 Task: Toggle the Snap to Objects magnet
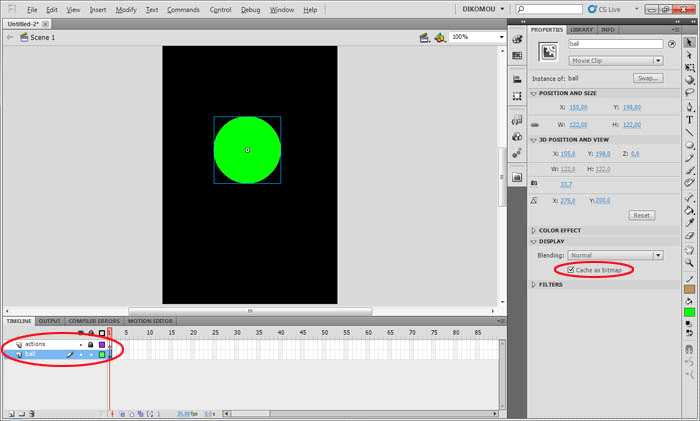click(x=689, y=349)
